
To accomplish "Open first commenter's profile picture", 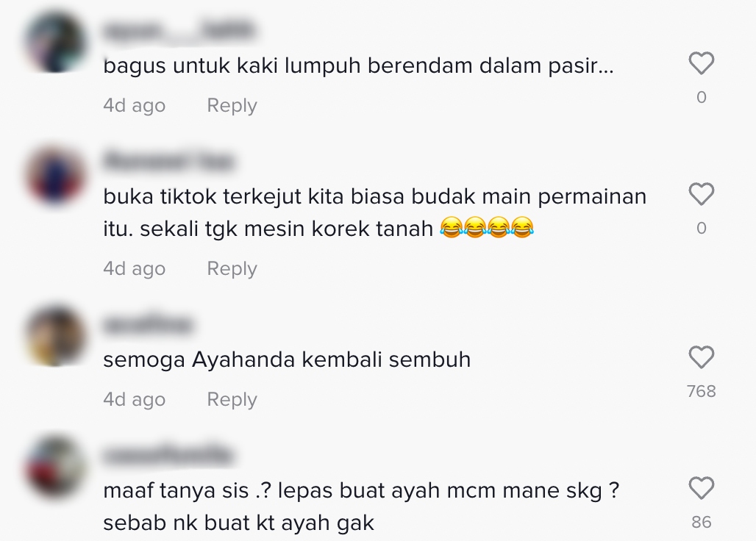I will pyautogui.click(x=55, y=42).
